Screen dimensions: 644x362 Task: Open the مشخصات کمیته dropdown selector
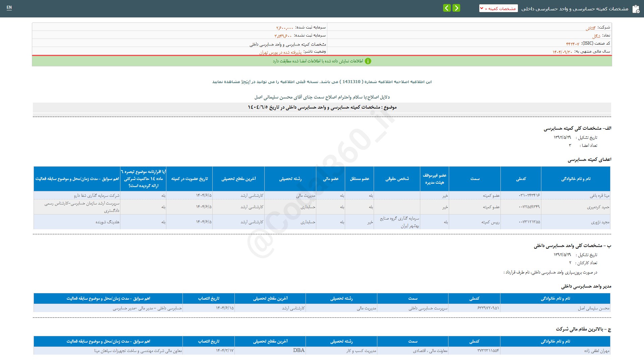(498, 8)
